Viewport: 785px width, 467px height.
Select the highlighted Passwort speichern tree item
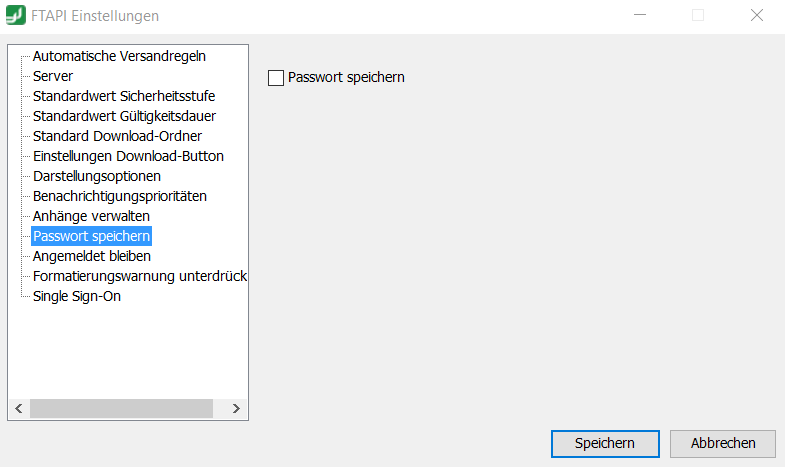coord(92,236)
